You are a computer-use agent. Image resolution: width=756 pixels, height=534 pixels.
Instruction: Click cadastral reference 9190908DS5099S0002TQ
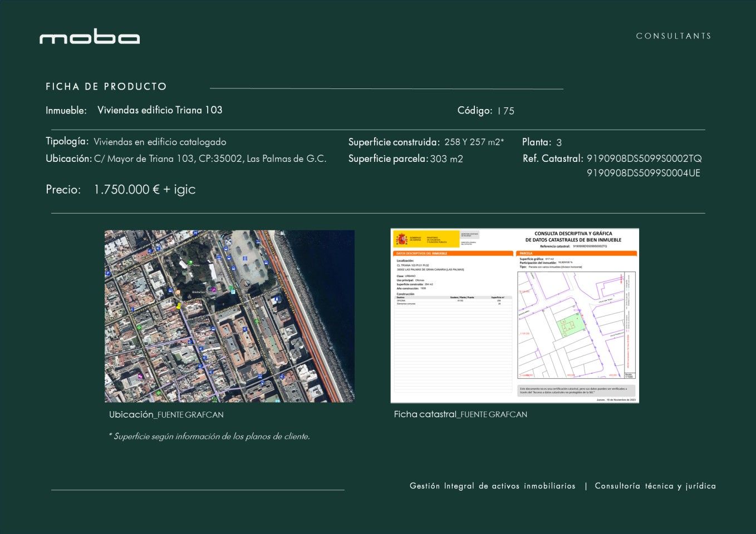pyautogui.click(x=644, y=159)
